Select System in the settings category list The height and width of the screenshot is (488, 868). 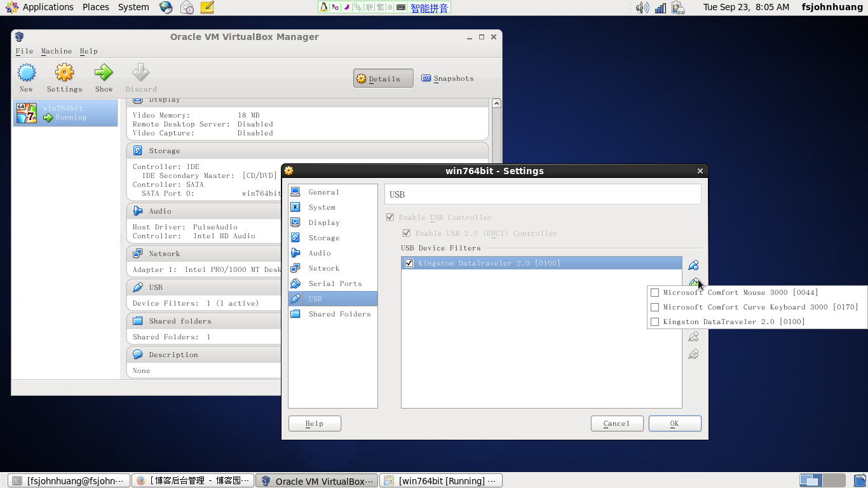tap(332, 207)
